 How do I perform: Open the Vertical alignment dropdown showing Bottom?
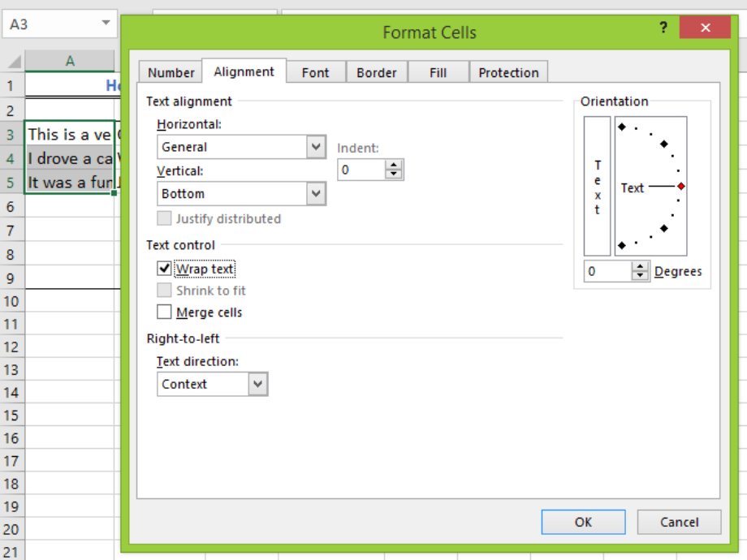pyautogui.click(x=317, y=193)
